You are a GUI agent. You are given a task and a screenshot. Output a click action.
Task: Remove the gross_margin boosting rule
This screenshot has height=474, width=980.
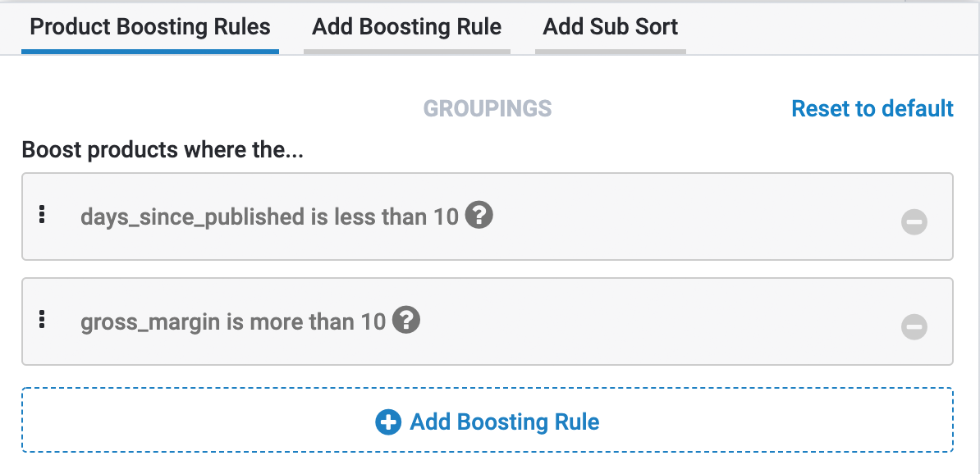click(914, 326)
